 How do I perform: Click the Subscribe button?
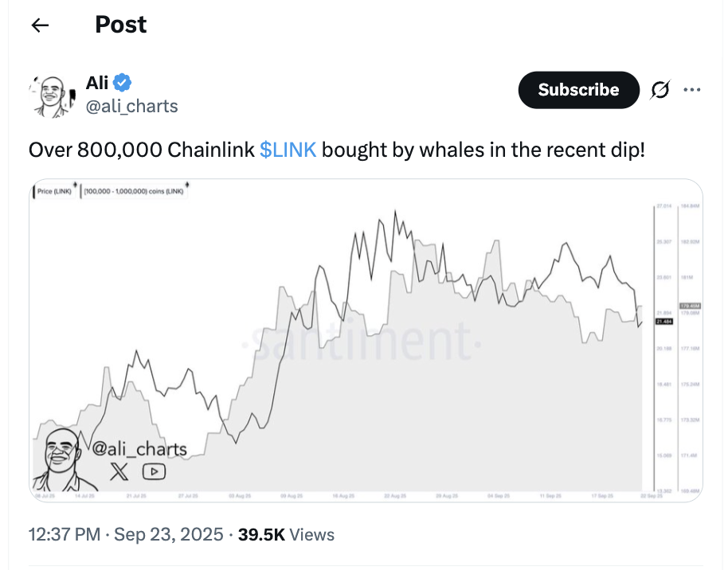point(578,90)
